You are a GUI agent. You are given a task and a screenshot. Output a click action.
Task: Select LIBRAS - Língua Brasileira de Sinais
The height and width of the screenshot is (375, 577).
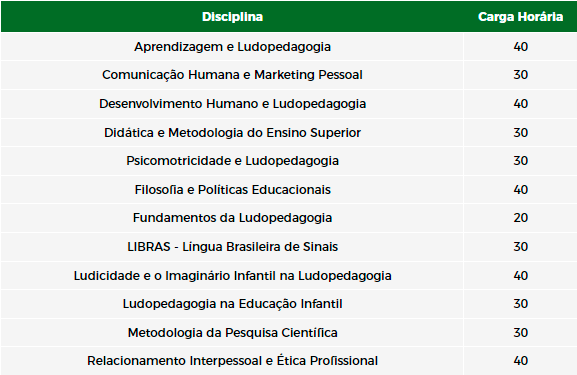[232, 247]
